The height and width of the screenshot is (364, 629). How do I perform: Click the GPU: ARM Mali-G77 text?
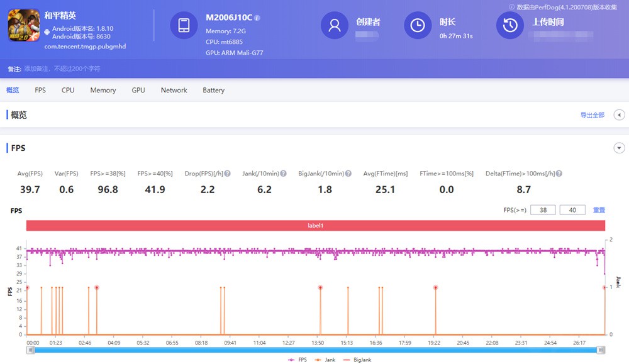click(234, 53)
